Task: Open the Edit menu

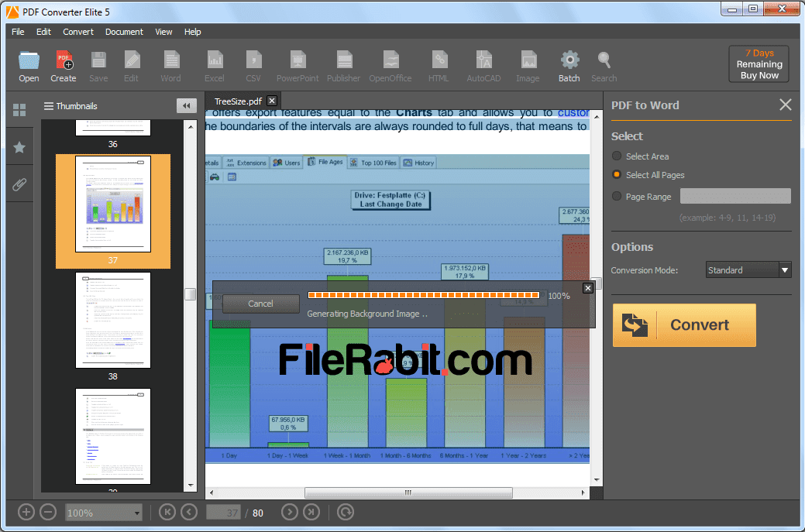Action: tap(43, 32)
